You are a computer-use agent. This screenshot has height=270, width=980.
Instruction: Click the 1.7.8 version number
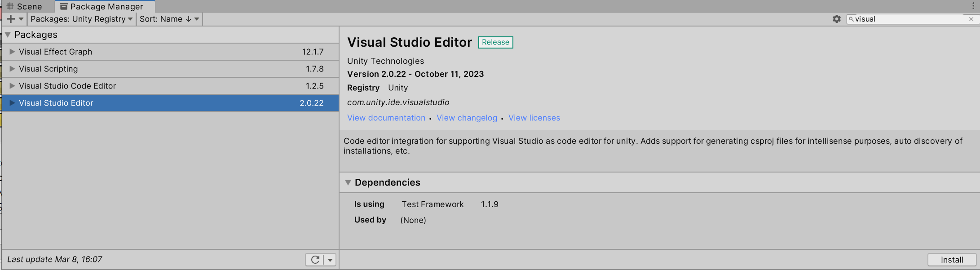click(x=315, y=69)
